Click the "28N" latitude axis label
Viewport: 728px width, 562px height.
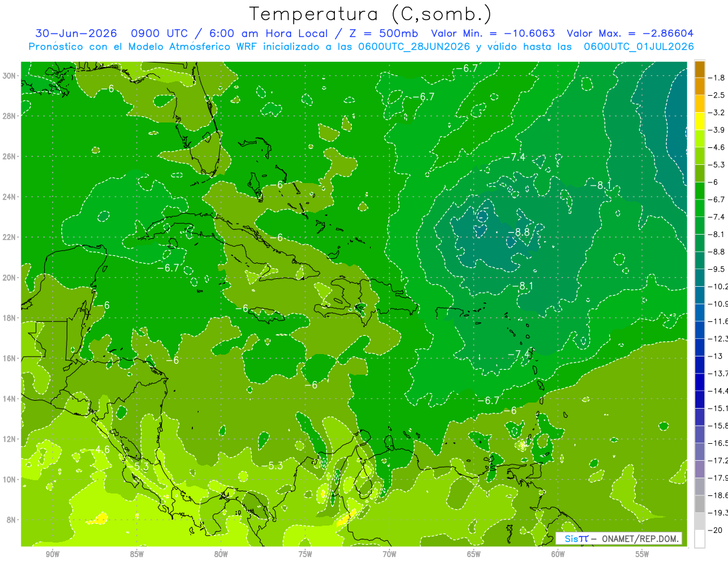point(10,116)
